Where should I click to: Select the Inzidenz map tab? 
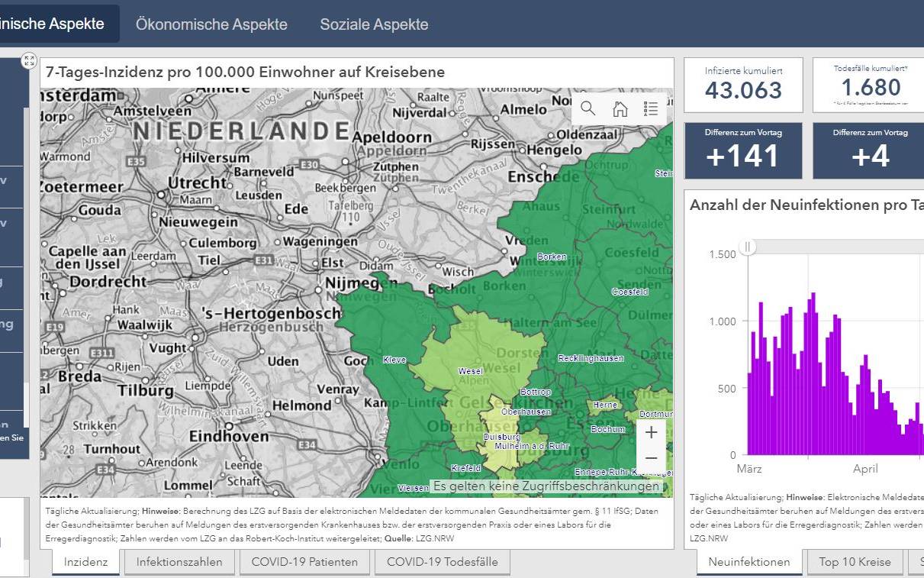pos(85,562)
